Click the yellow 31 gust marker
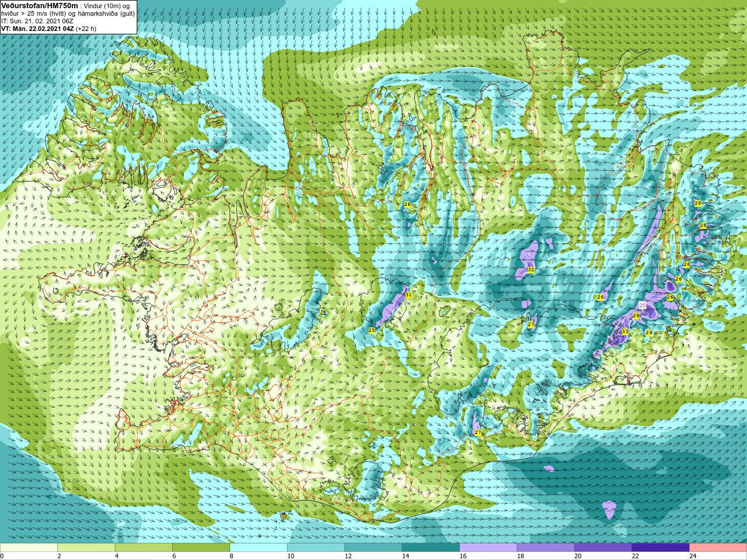Image resolution: width=747 pixels, height=560 pixels. 408,295
